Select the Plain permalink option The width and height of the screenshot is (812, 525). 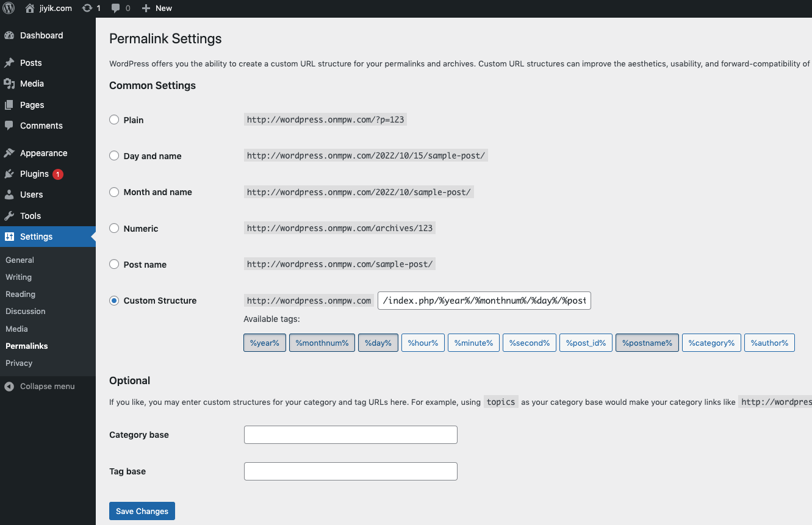pyautogui.click(x=114, y=120)
